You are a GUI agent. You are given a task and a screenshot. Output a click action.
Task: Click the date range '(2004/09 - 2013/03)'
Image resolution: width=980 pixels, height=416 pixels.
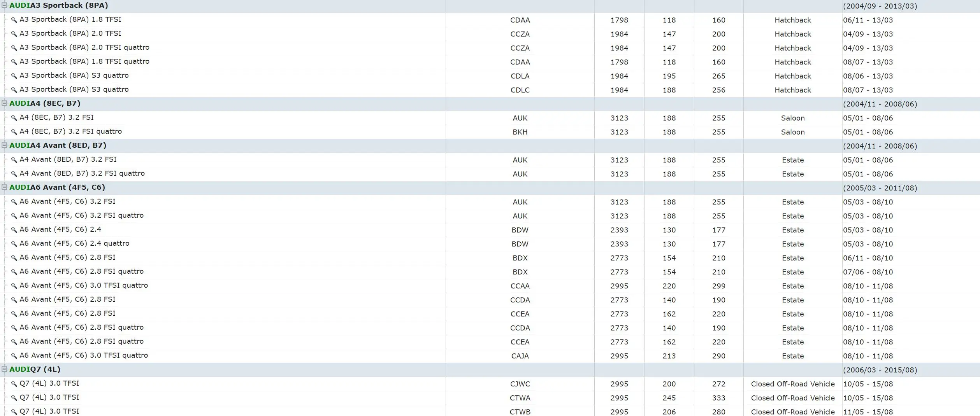click(x=880, y=6)
